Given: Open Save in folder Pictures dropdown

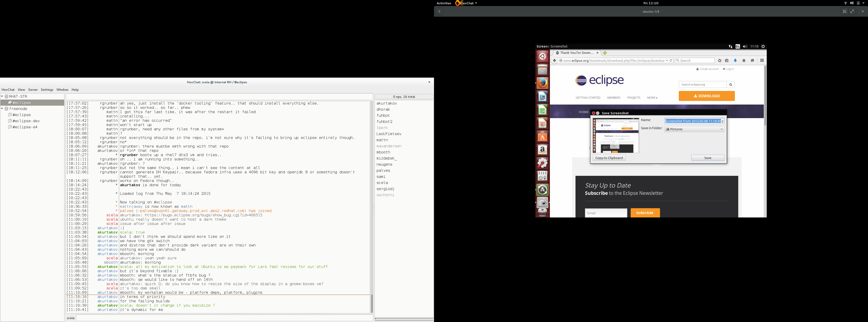Looking at the screenshot, I should coord(694,129).
